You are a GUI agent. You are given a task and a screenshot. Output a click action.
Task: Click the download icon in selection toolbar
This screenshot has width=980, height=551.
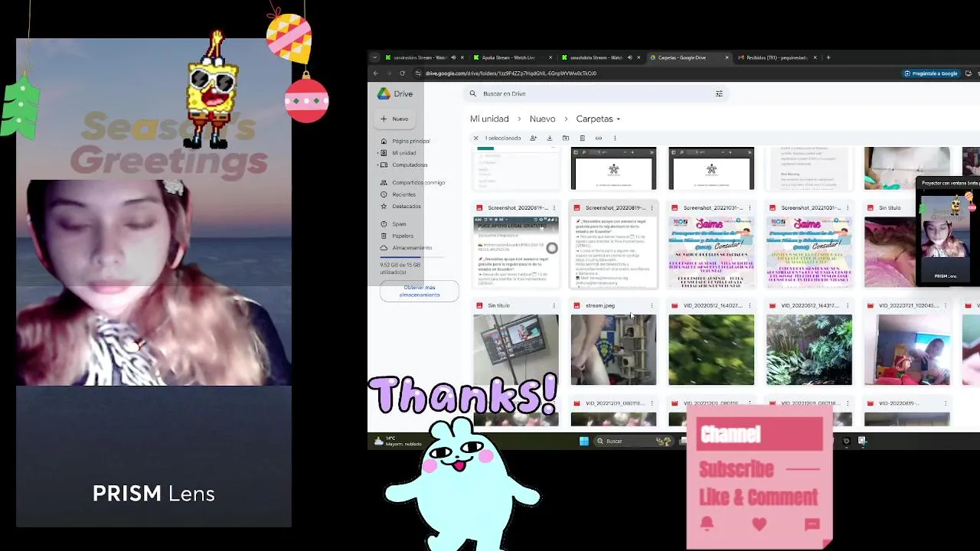pos(549,138)
